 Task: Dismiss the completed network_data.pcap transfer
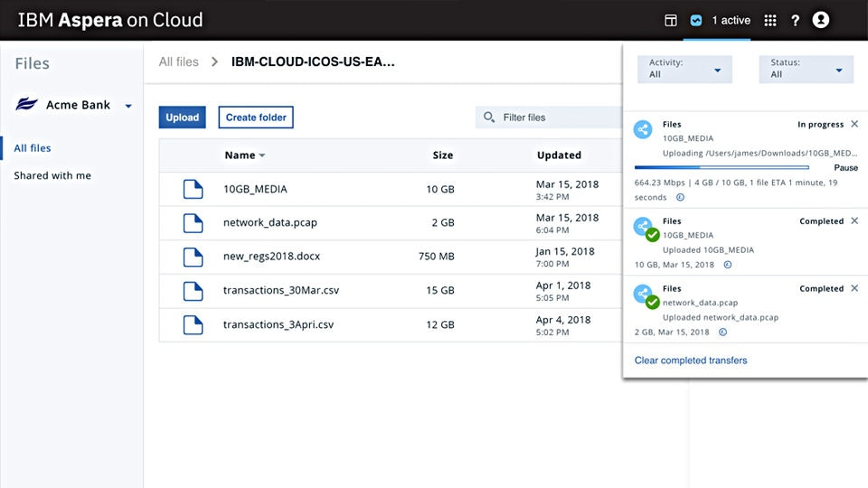(x=854, y=288)
